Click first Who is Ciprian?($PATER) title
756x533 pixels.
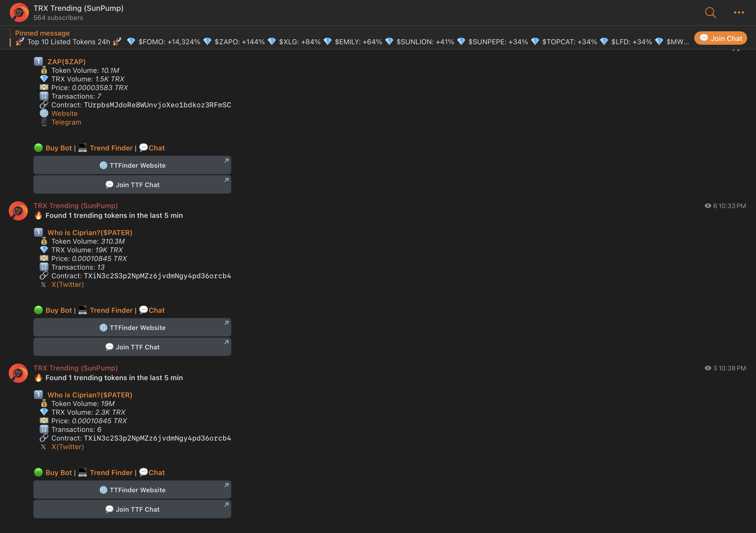tap(90, 233)
